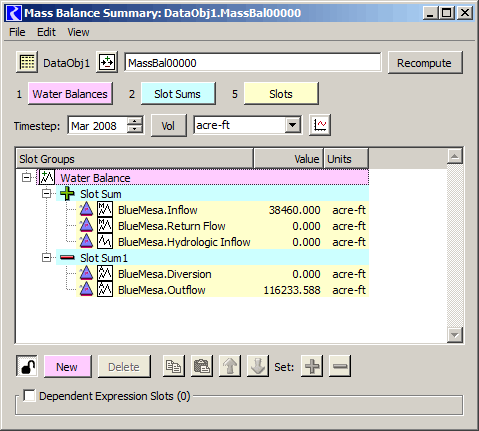Enable Dependent Expression Slots checkbox
Screen dimensions: 479x431
(29, 396)
